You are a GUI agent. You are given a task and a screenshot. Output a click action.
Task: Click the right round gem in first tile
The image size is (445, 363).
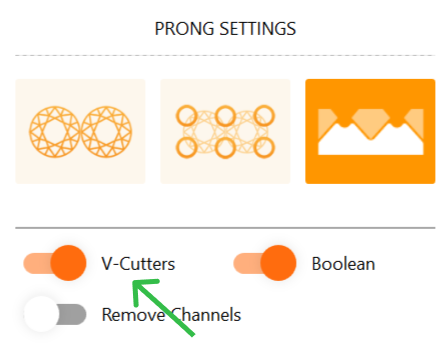[x=106, y=132]
